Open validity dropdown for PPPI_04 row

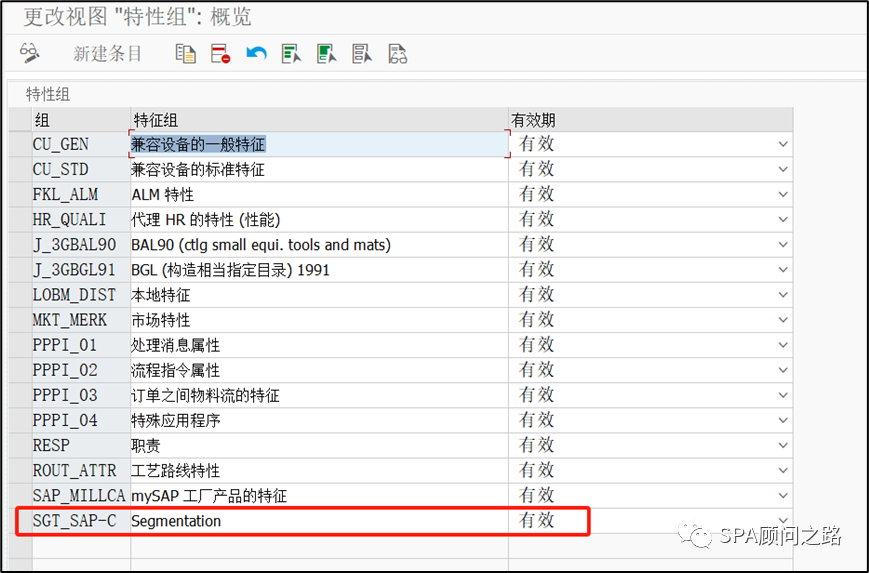click(x=783, y=420)
